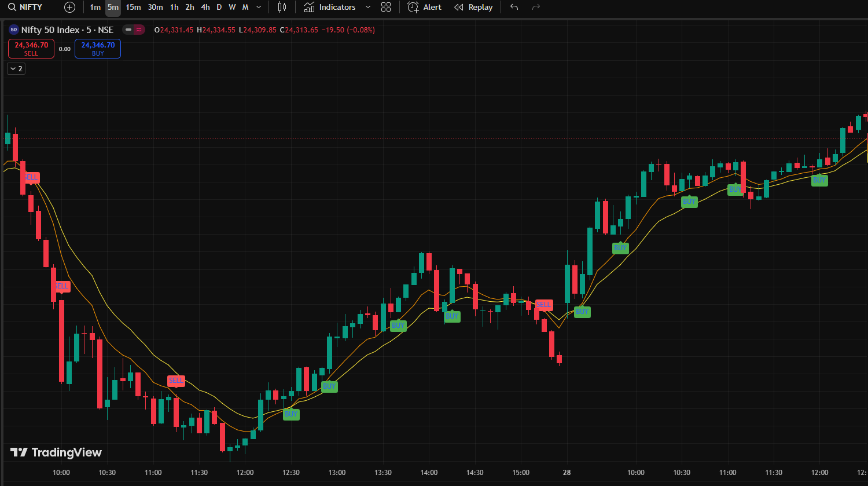Undo the last chart action

tap(514, 7)
